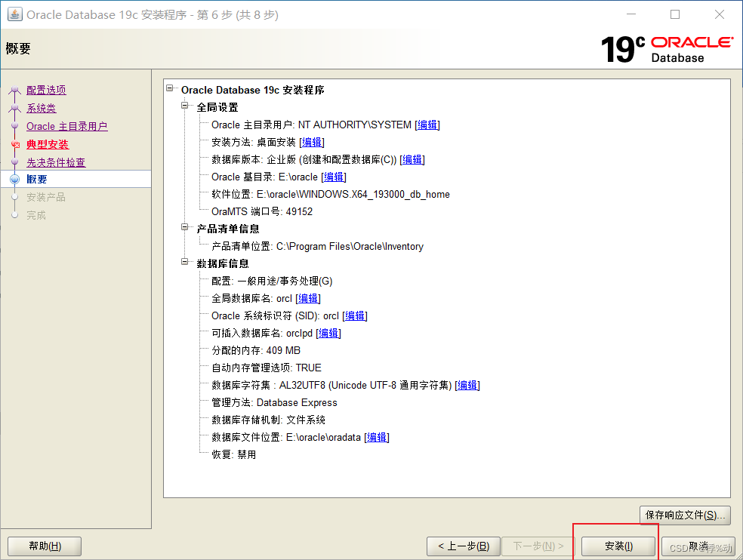Go to the 系统类 step

(x=42, y=108)
